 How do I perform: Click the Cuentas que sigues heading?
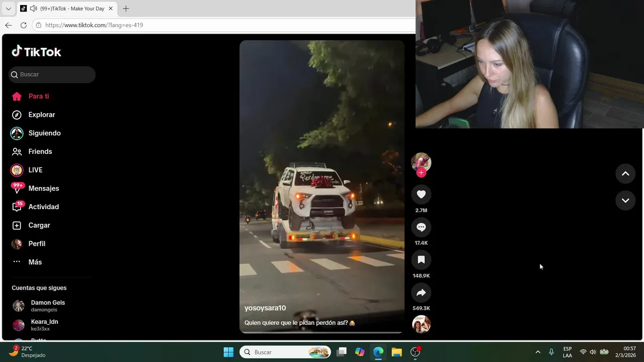[x=39, y=288]
